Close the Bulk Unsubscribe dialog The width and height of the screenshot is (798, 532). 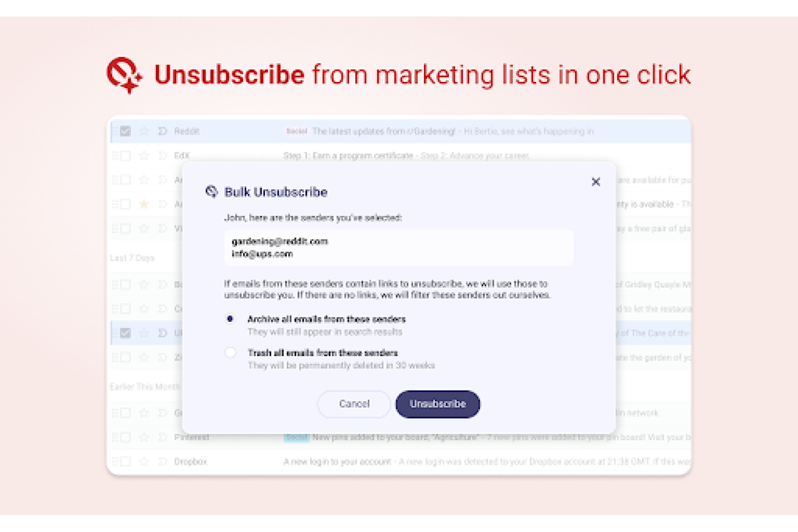(596, 182)
